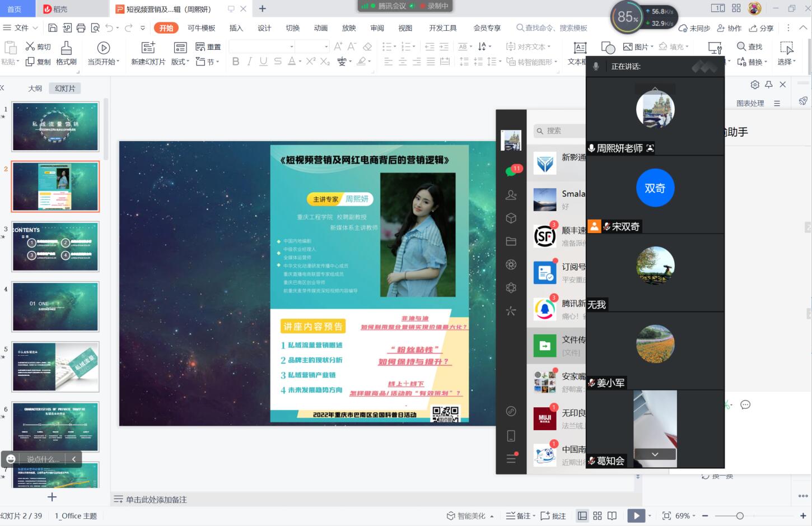
Task: Expand the Layout (版式) dropdown
Action: pos(180,62)
